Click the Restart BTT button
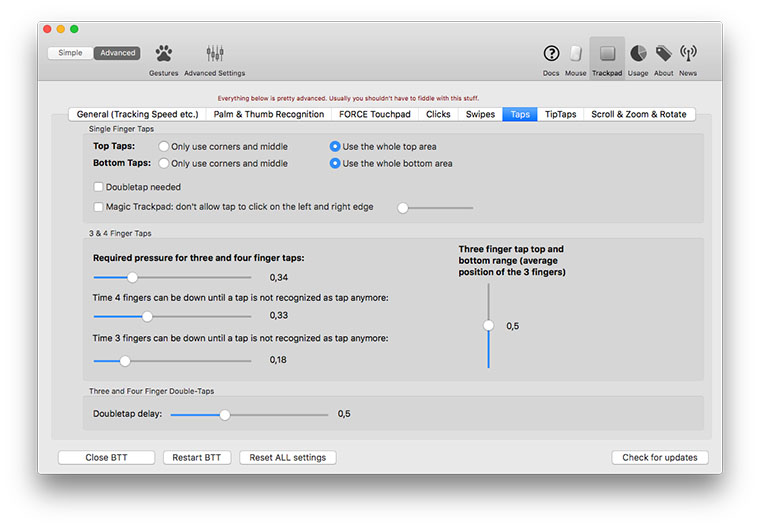 [197, 458]
